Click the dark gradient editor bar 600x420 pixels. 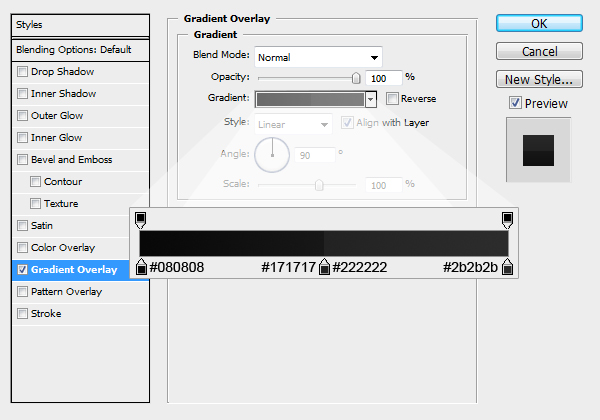[x=324, y=243]
